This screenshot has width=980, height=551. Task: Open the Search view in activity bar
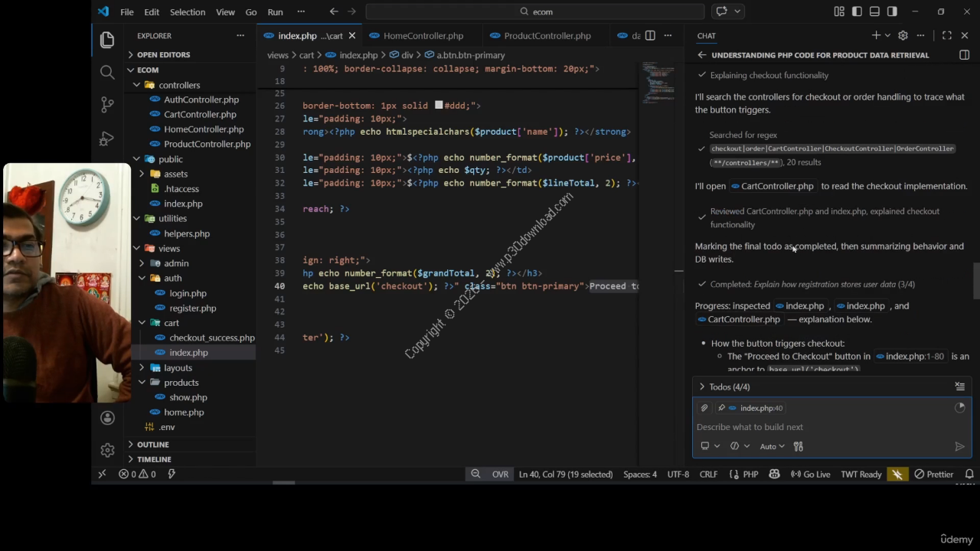click(x=107, y=72)
